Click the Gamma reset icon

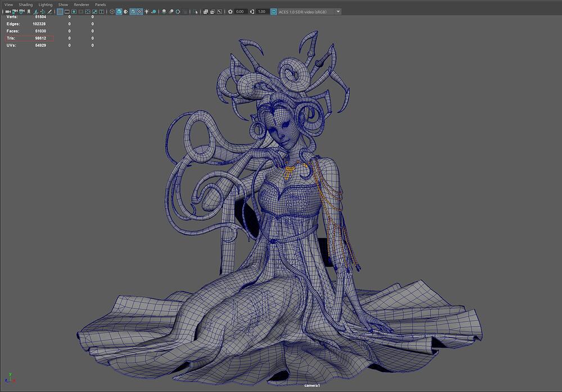252,11
